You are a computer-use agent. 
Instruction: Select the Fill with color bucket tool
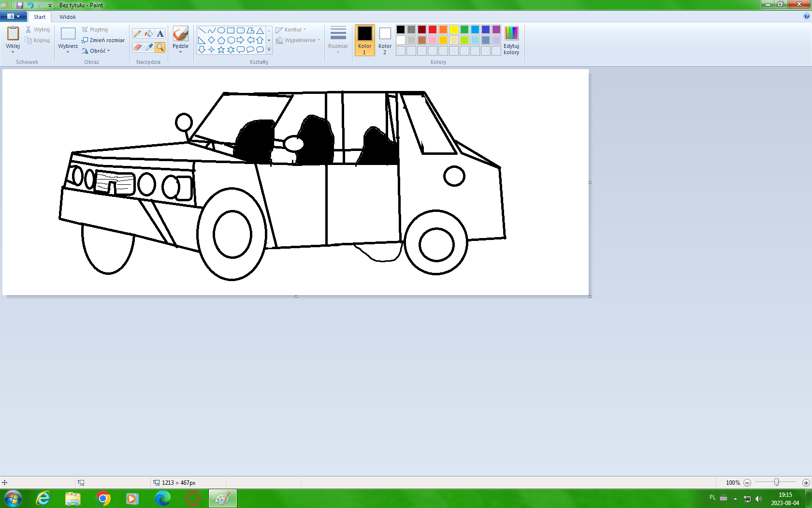(149, 33)
